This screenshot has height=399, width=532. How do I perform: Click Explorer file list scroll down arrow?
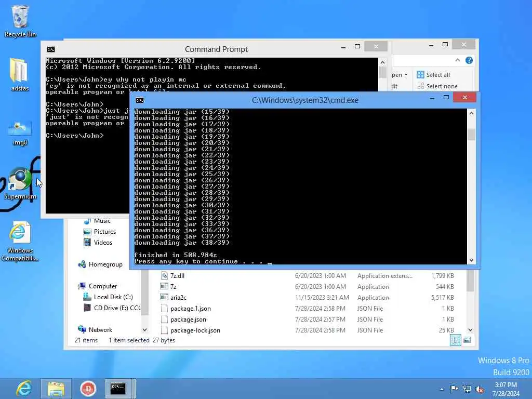470,330
